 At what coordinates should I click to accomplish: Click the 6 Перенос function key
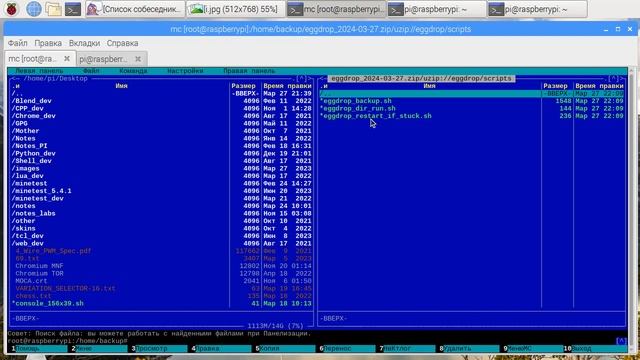coord(347,349)
